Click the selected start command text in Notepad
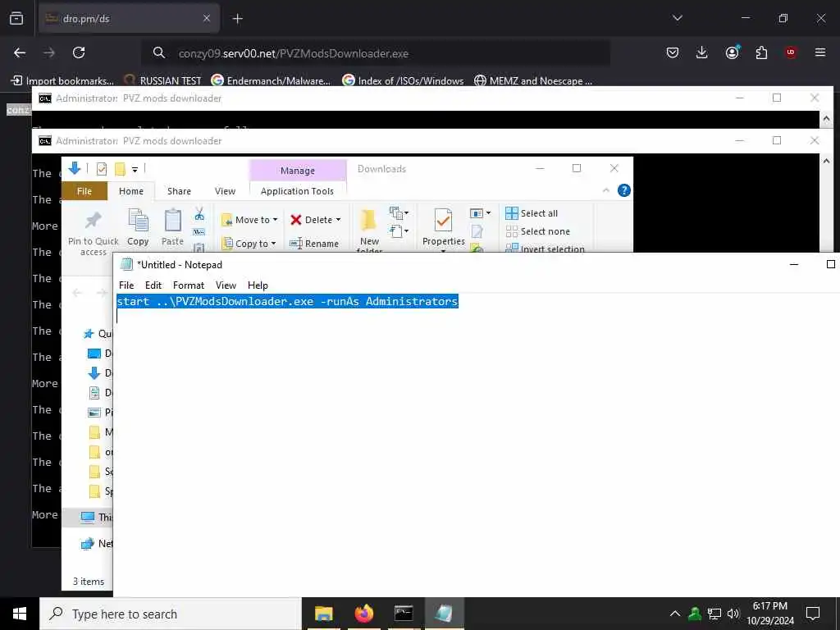Viewport: 840px width, 630px height. tap(288, 302)
